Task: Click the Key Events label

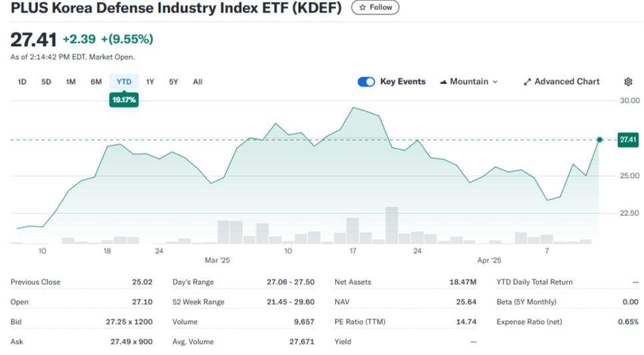Action: [403, 81]
